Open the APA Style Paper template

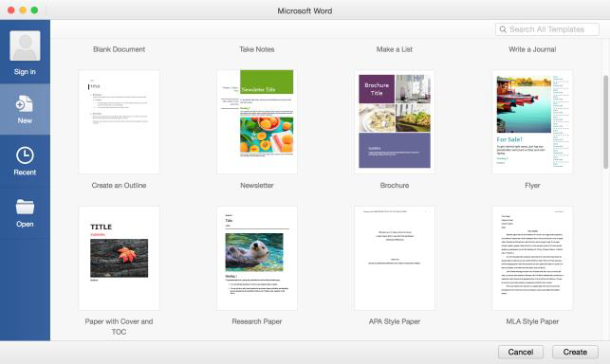point(395,258)
